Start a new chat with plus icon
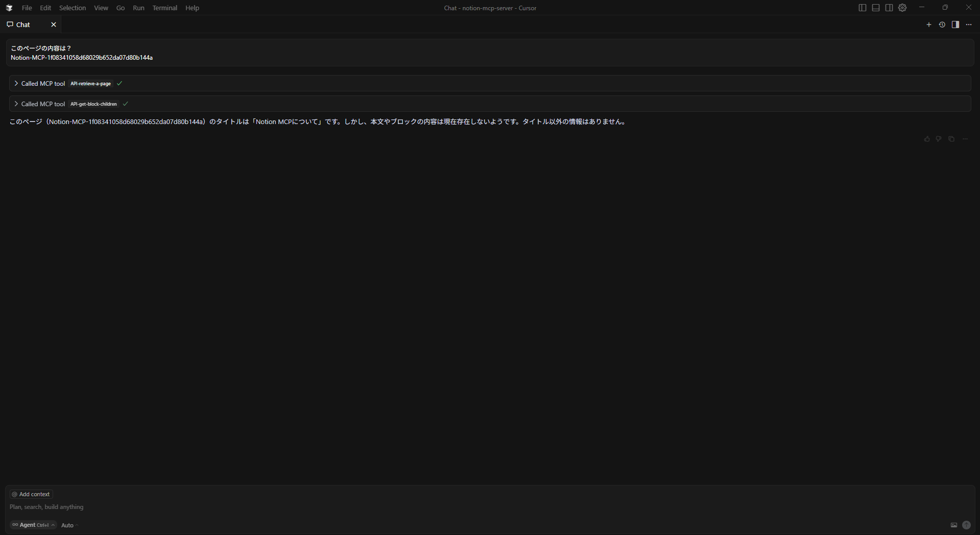This screenshot has height=535, width=980. click(929, 25)
